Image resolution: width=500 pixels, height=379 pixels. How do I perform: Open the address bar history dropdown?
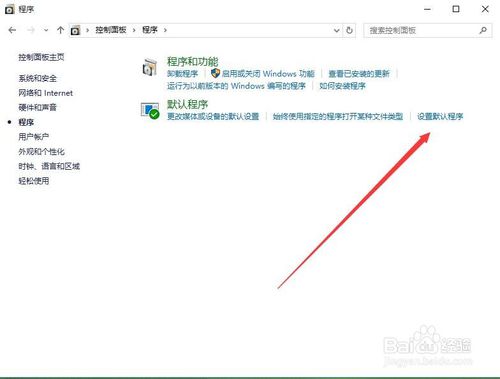pos(337,31)
